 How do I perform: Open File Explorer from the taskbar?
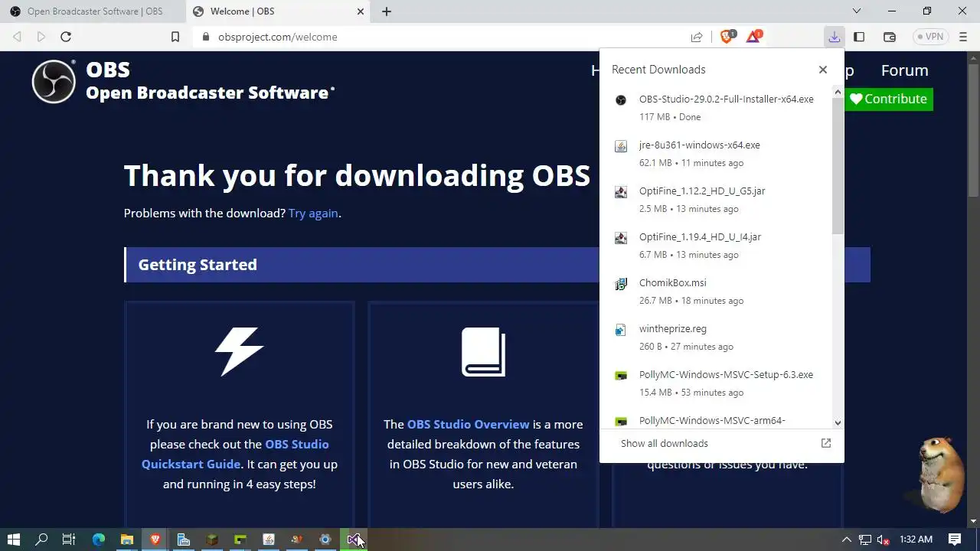(126, 540)
